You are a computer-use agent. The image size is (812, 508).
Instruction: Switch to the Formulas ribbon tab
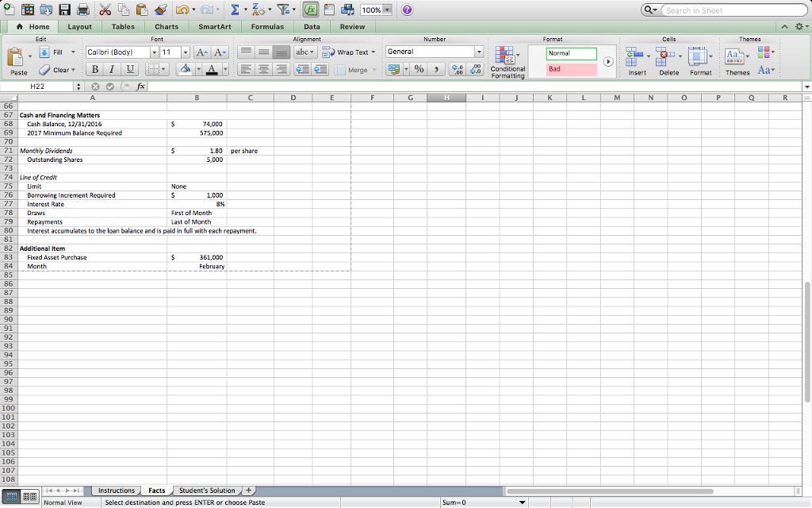click(x=267, y=26)
